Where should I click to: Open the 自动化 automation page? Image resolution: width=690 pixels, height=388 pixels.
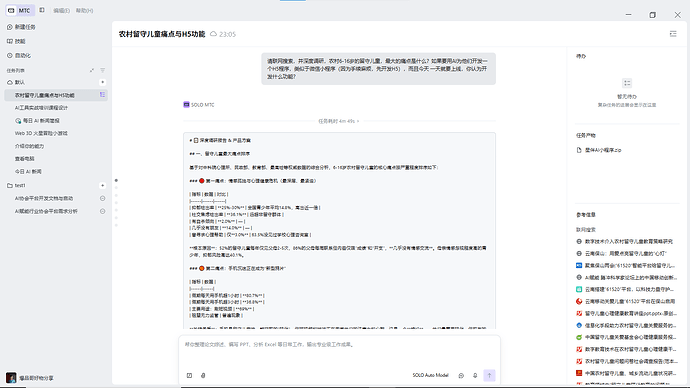point(19,55)
